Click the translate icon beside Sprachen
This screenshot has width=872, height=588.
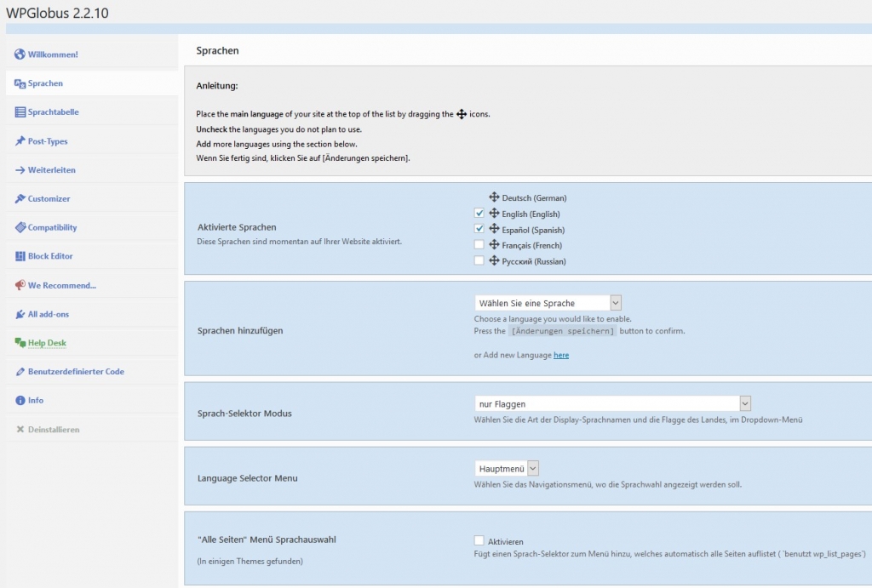point(20,83)
